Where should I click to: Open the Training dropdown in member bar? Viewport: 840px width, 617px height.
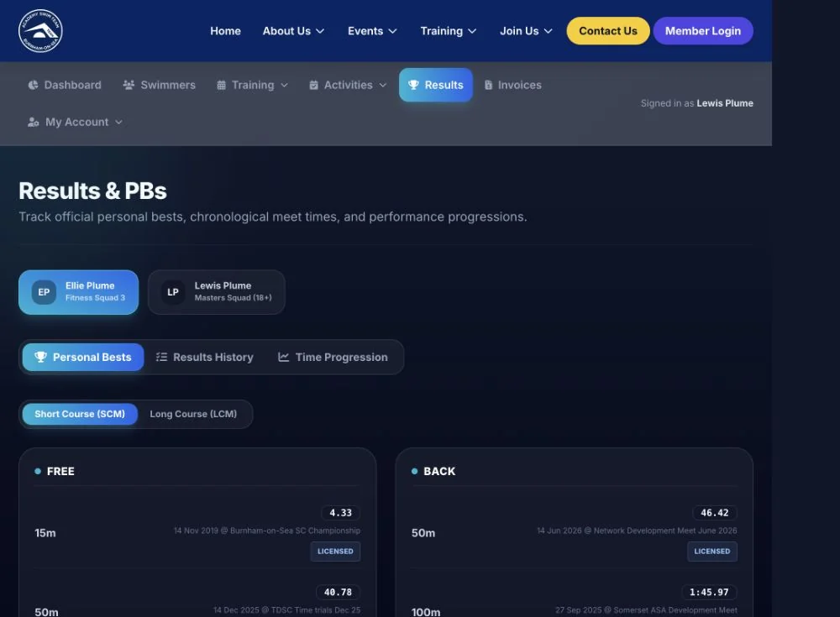click(252, 85)
